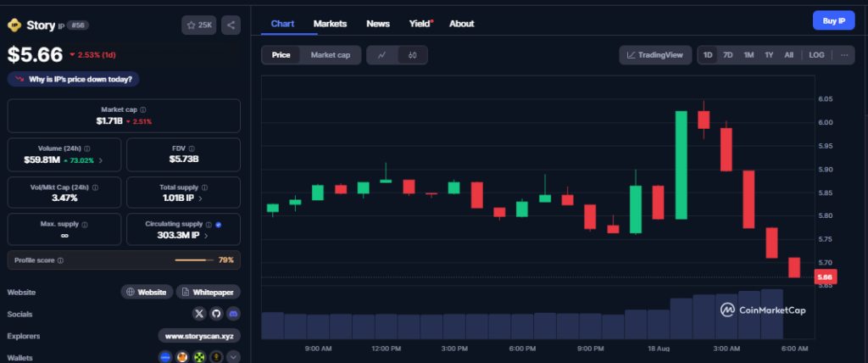Open the Yield tab
Viewport: 868px width, 363px height.
pos(420,24)
